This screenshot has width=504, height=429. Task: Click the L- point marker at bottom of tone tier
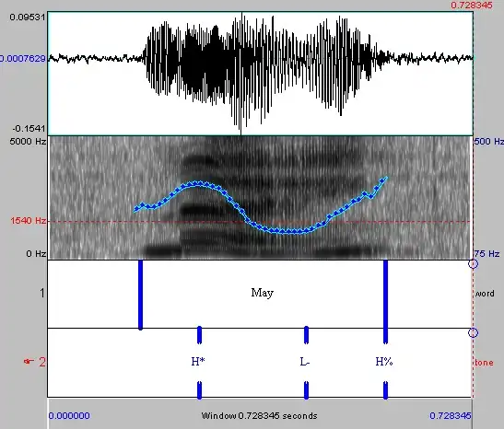(306, 390)
